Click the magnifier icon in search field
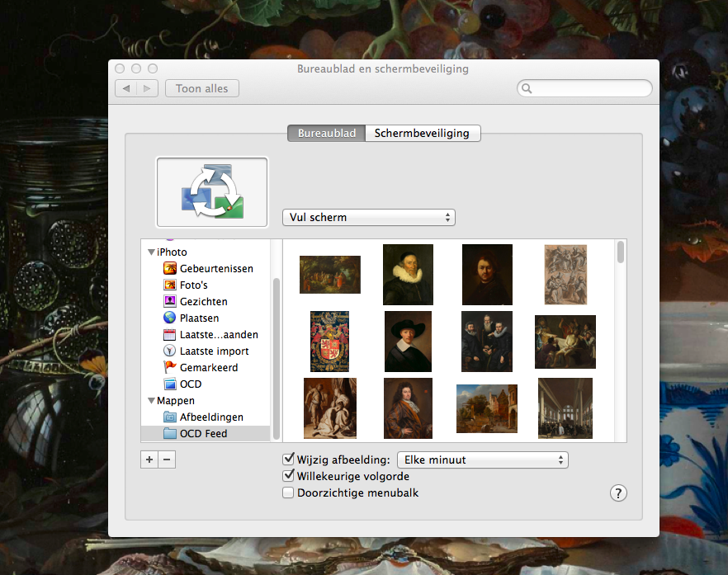 pos(527,88)
